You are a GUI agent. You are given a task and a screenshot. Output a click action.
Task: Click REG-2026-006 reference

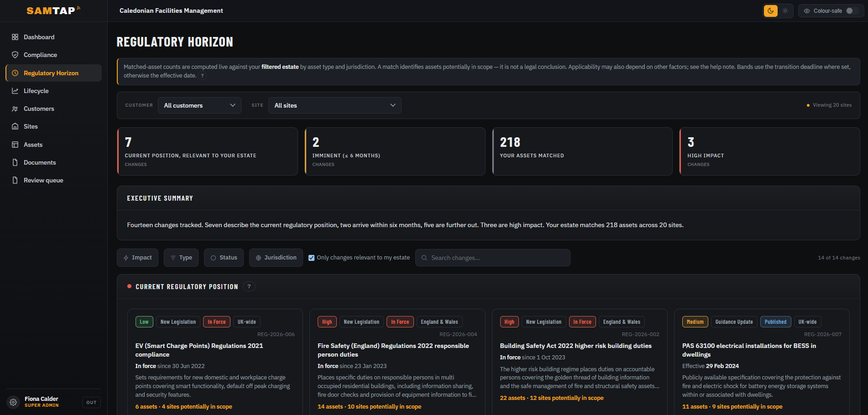pyautogui.click(x=276, y=334)
